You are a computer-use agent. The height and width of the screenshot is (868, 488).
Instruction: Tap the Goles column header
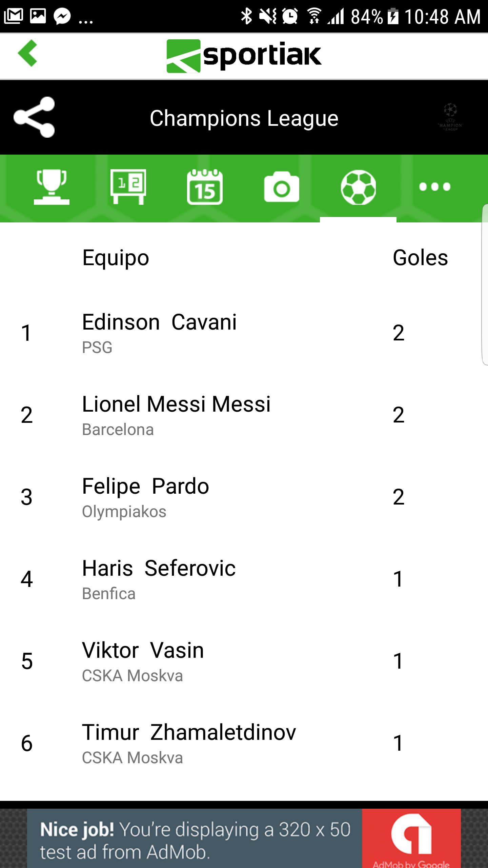(x=420, y=258)
